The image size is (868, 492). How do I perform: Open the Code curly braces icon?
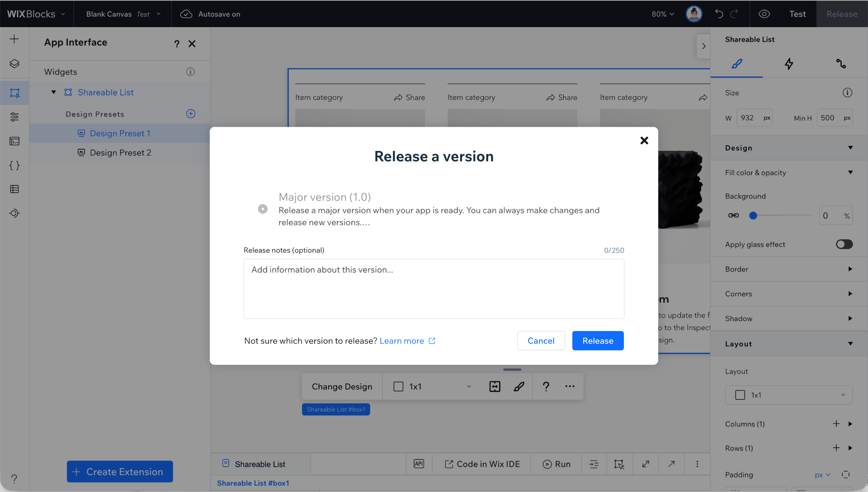[x=14, y=165]
